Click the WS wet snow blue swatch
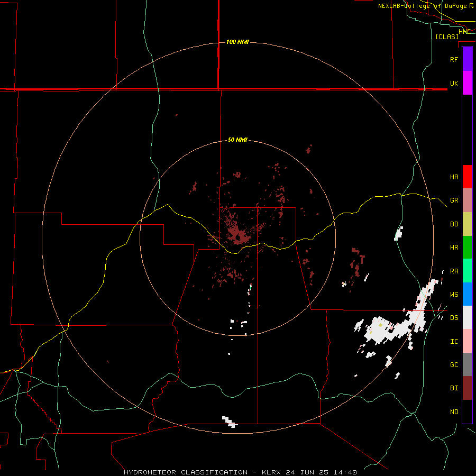476x476 pixels. (x=467, y=294)
